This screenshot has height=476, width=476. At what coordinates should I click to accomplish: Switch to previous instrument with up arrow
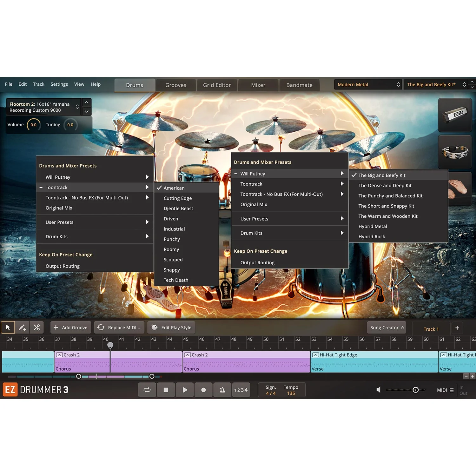point(87,102)
